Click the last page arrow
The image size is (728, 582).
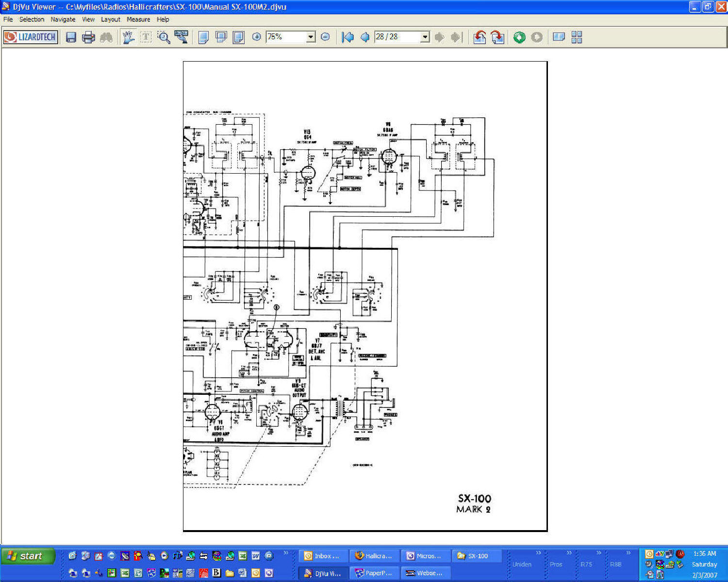point(456,37)
